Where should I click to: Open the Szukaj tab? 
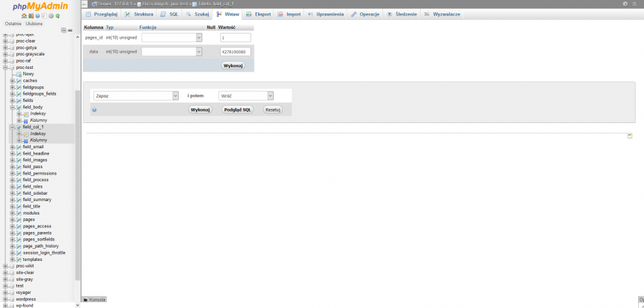[x=198, y=14]
